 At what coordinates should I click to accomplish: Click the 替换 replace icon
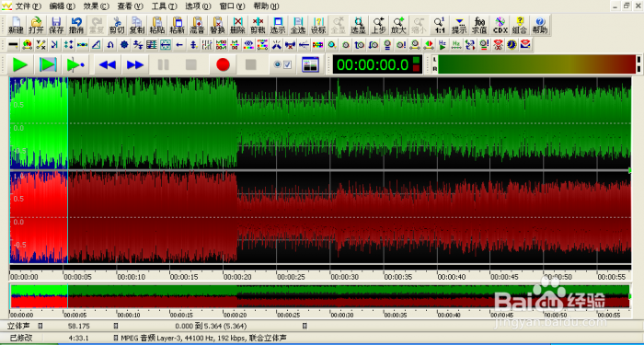point(218,26)
